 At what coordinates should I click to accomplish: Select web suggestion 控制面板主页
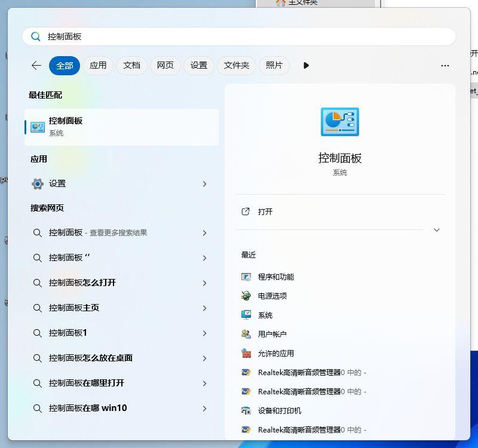point(74,308)
